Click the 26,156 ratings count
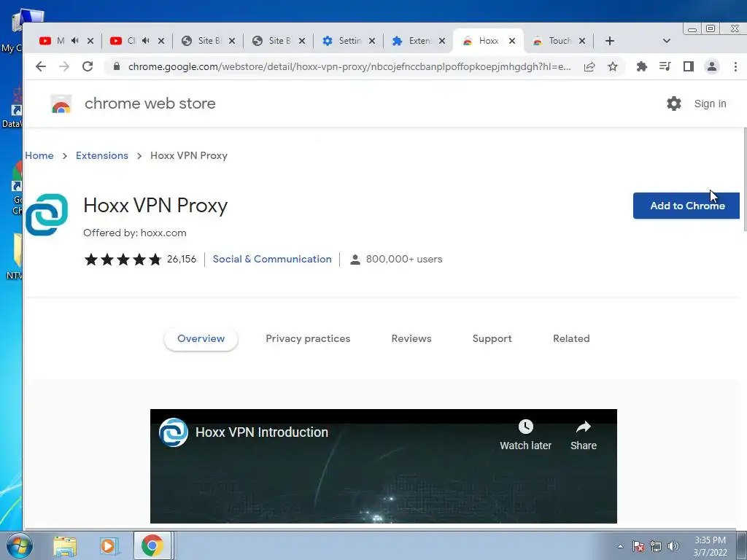Image resolution: width=747 pixels, height=560 pixels. tap(182, 259)
